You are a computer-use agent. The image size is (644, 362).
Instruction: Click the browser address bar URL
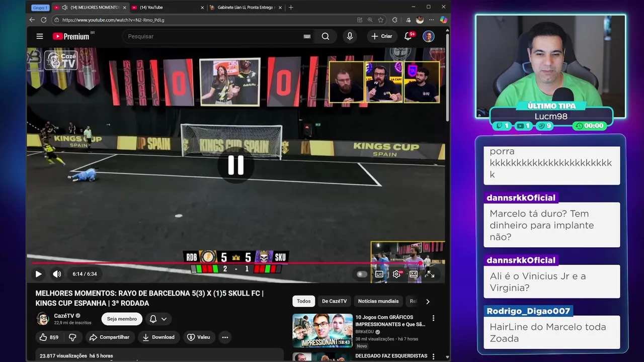pyautogui.click(x=113, y=20)
